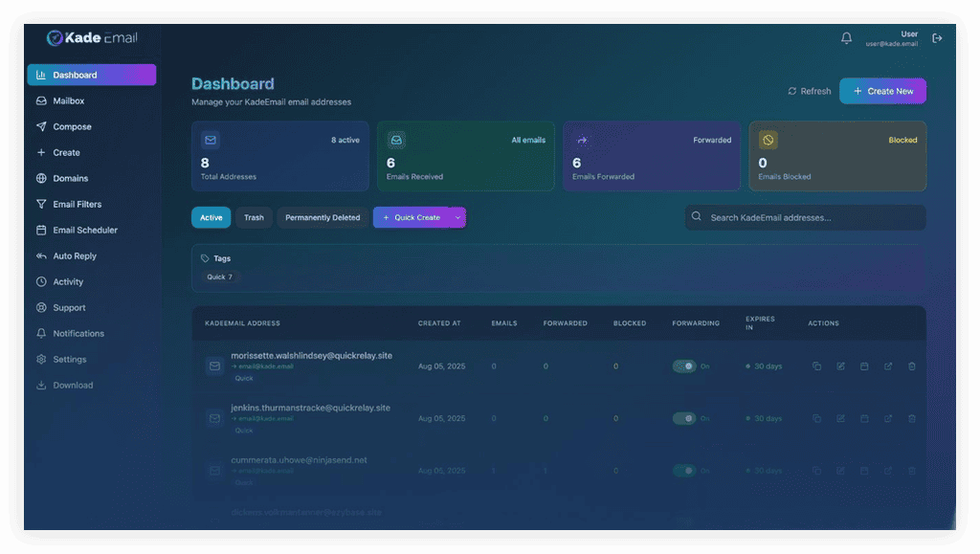Screen dimensions: 980x554
Task: Edit the jenkins.thurmanstracke address
Action: point(840,418)
